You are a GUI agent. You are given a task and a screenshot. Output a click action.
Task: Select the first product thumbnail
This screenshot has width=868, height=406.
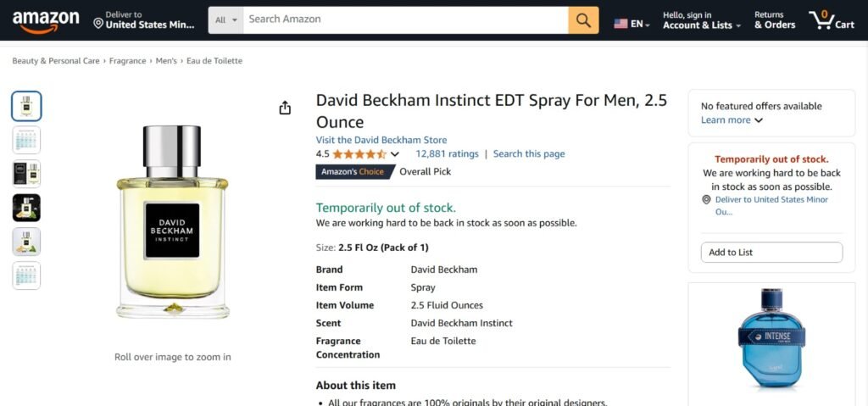tap(26, 106)
